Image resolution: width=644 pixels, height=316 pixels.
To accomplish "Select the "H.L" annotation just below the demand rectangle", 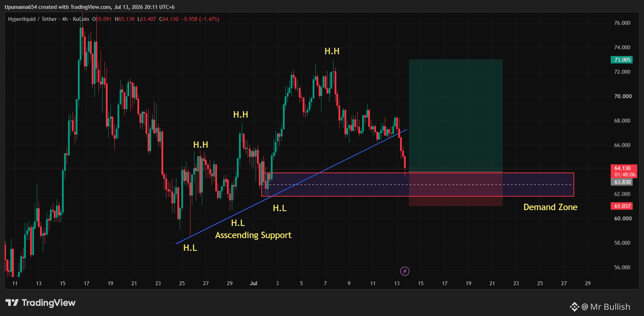I will (x=280, y=208).
